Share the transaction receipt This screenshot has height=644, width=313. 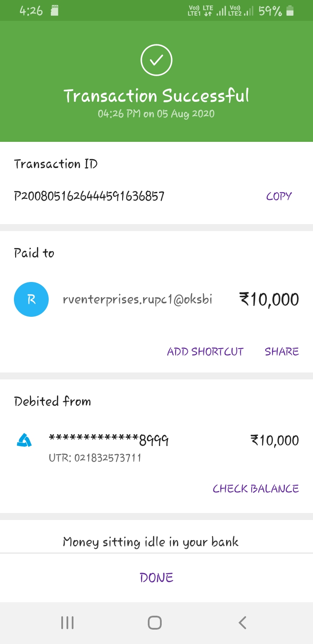point(282,352)
